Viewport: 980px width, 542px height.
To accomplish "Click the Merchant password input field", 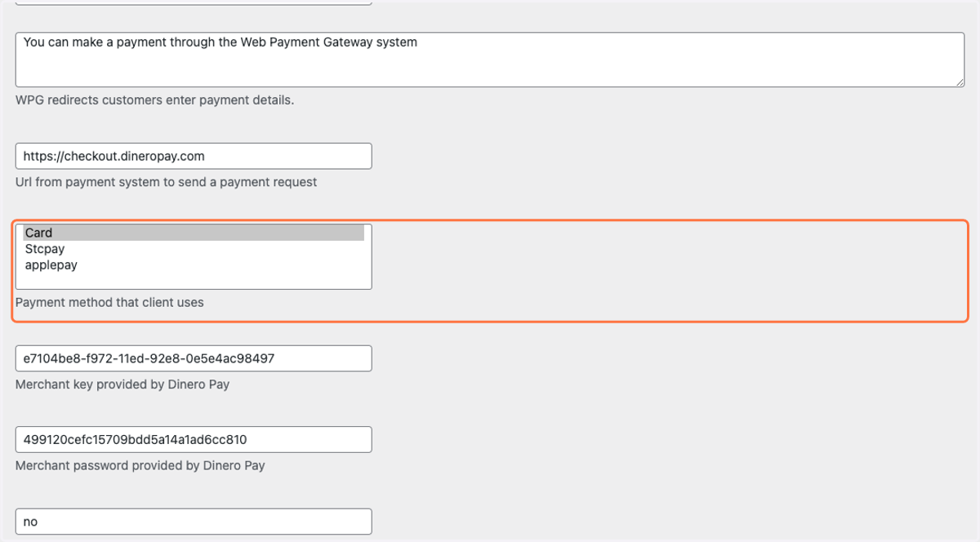I will pyautogui.click(x=194, y=439).
